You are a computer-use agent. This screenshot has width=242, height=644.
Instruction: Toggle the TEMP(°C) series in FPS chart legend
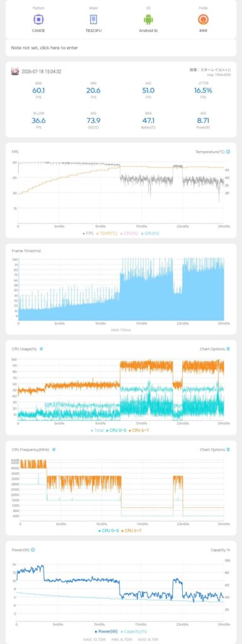click(x=107, y=233)
